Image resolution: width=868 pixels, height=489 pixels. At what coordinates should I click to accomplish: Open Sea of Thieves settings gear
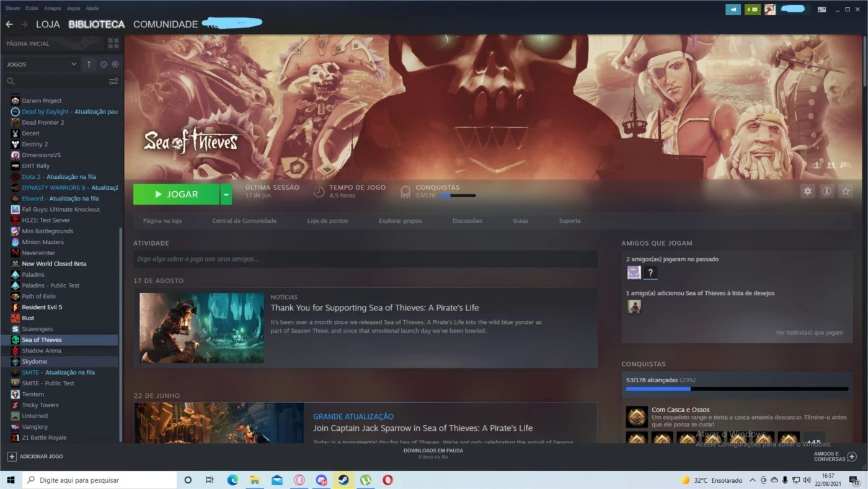click(x=807, y=191)
